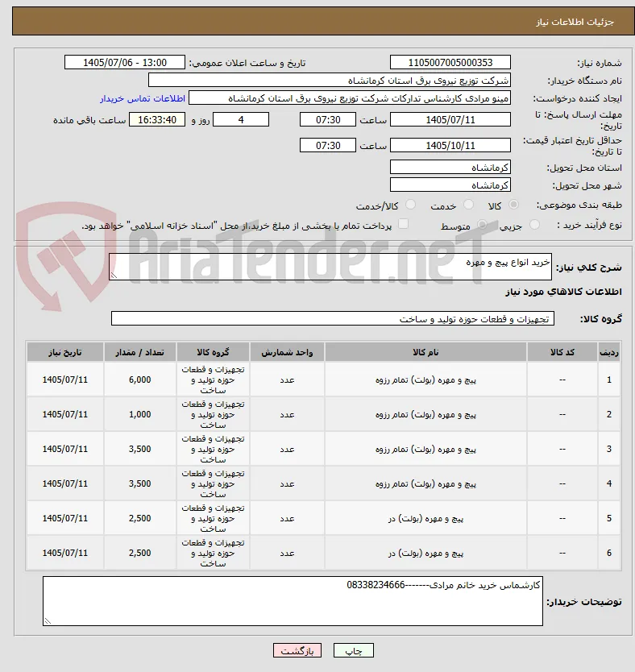Click the resize handle of description textarea

click(114, 276)
